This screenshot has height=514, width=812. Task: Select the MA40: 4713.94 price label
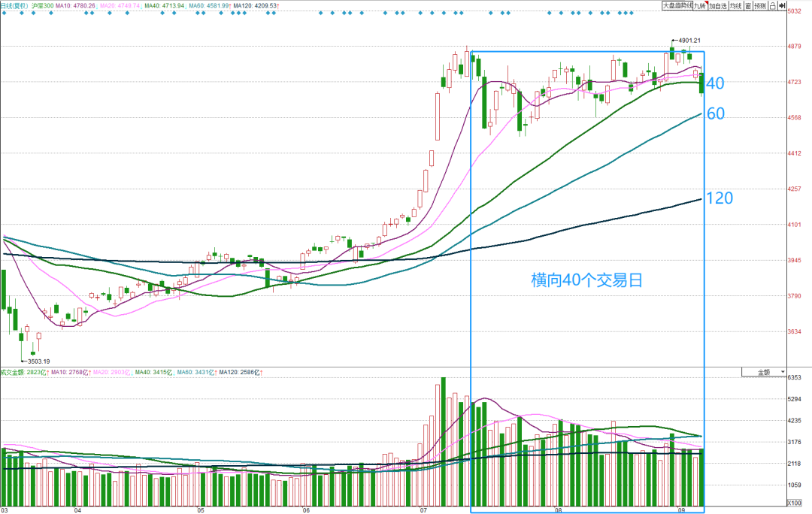(x=164, y=6)
